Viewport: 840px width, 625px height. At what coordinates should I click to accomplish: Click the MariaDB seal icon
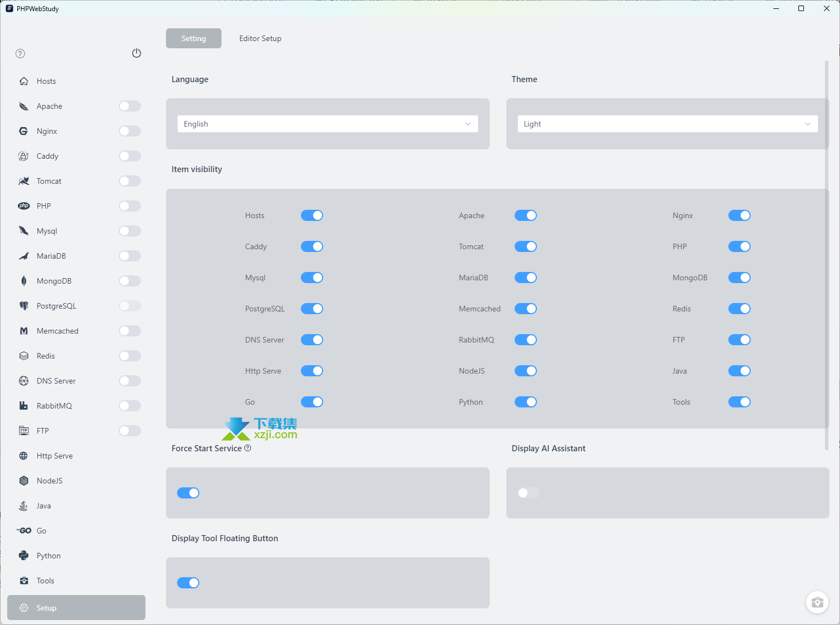click(x=24, y=256)
